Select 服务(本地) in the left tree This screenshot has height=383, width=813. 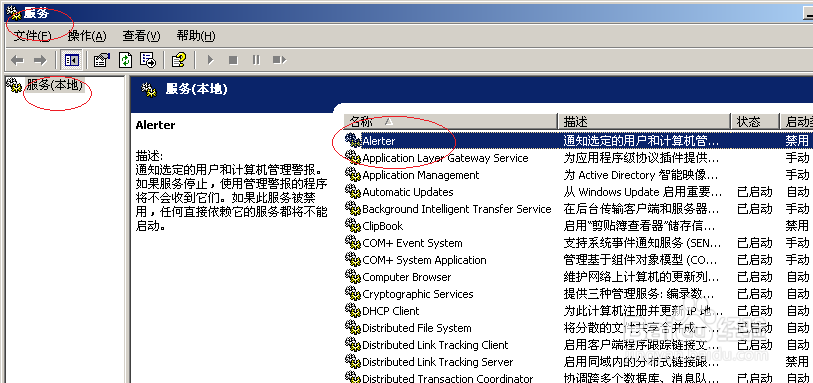click(54, 85)
